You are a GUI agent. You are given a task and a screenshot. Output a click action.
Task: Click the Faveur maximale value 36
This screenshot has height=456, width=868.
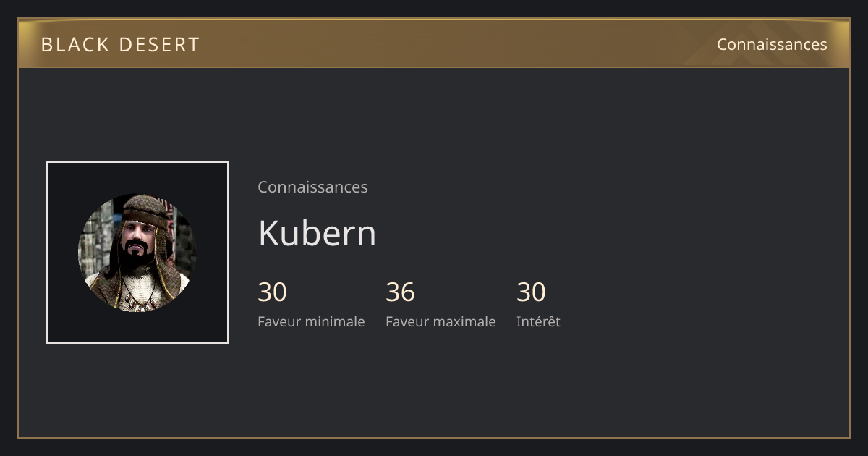click(x=400, y=292)
